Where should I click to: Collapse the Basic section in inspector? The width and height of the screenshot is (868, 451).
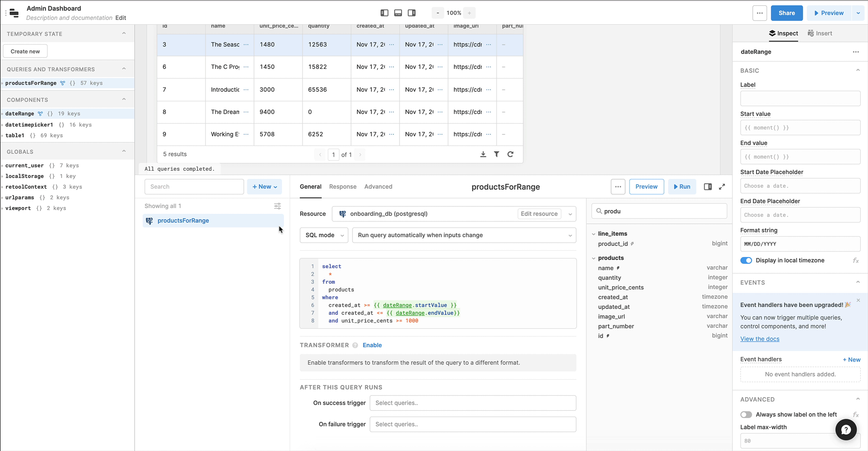point(858,70)
